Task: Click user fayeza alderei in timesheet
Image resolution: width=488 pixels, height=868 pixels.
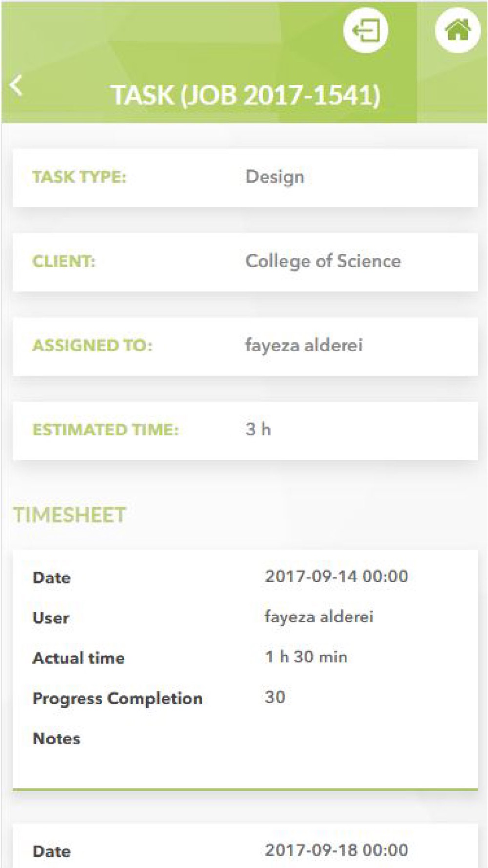Action: (319, 617)
